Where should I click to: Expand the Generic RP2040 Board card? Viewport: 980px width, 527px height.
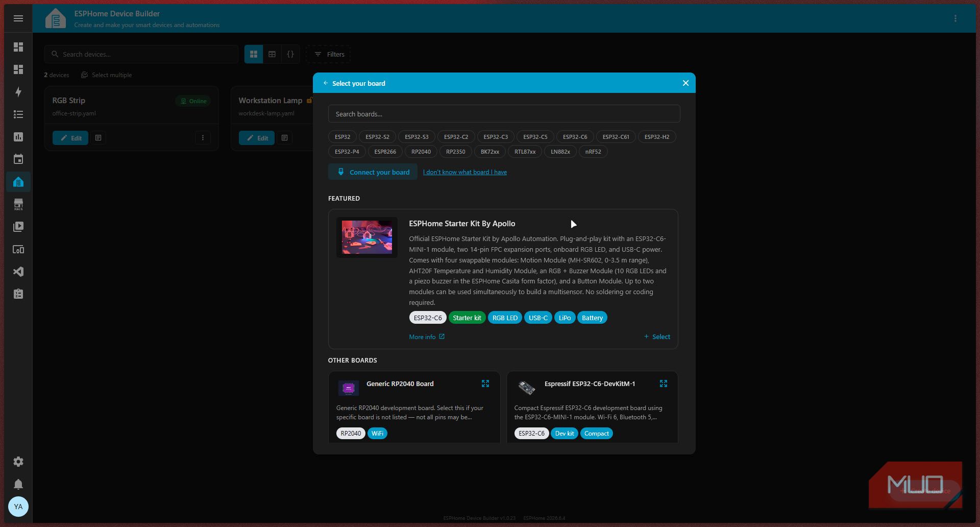click(485, 384)
